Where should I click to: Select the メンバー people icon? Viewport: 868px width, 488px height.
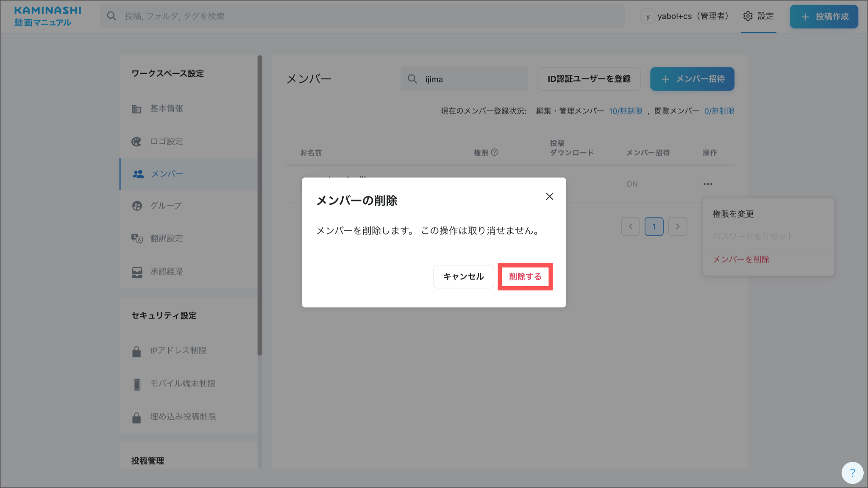click(138, 174)
